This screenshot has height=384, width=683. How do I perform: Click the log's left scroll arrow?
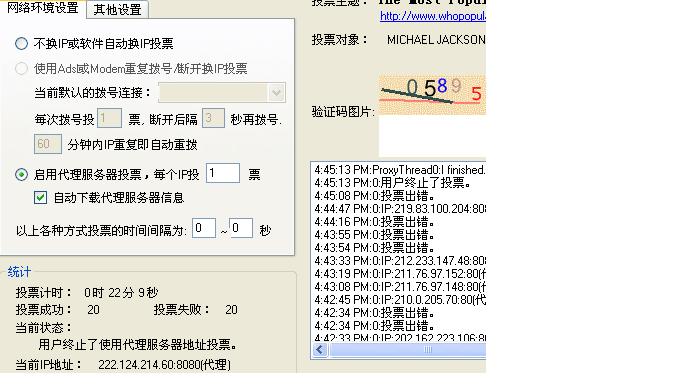(x=320, y=350)
